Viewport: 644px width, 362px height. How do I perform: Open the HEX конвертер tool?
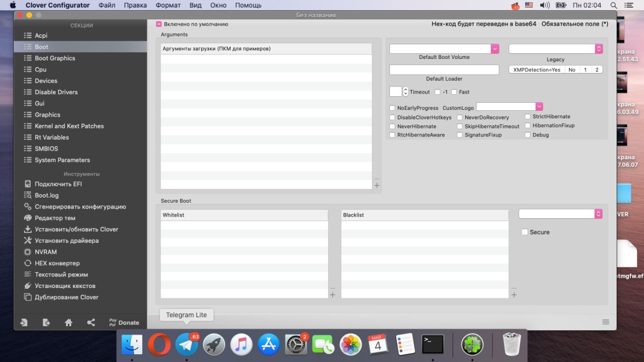(x=57, y=263)
